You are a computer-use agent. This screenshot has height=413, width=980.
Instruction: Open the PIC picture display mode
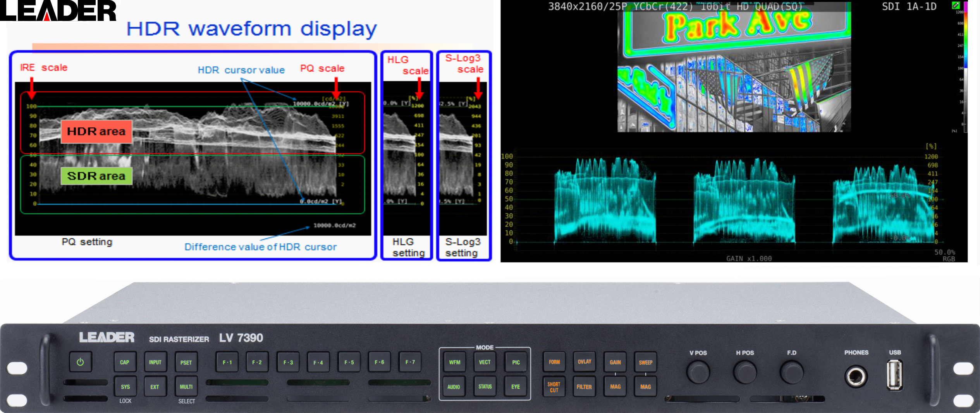(x=516, y=362)
